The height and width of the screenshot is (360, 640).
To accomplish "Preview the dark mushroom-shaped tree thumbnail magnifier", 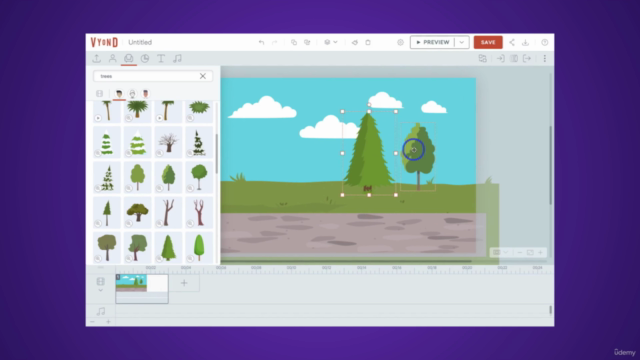I will (129, 223).
